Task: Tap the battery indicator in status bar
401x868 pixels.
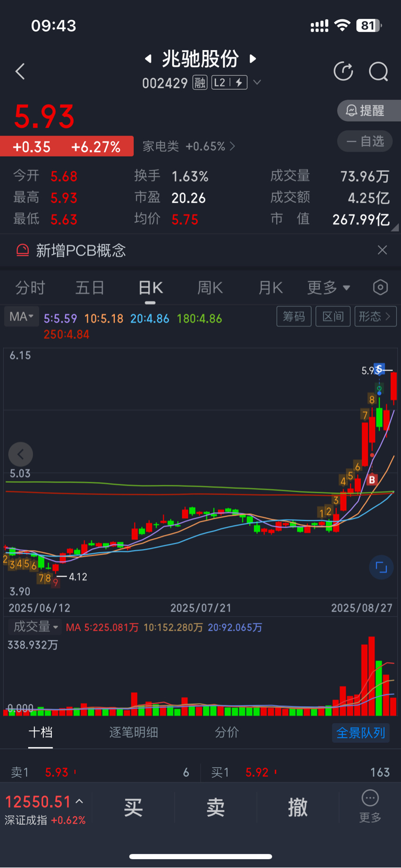Action: click(x=369, y=25)
